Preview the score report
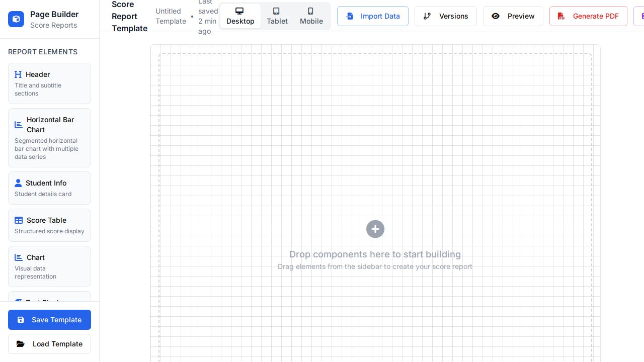The width and height of the screenshot is (644, 362). (x=513, y=16)
